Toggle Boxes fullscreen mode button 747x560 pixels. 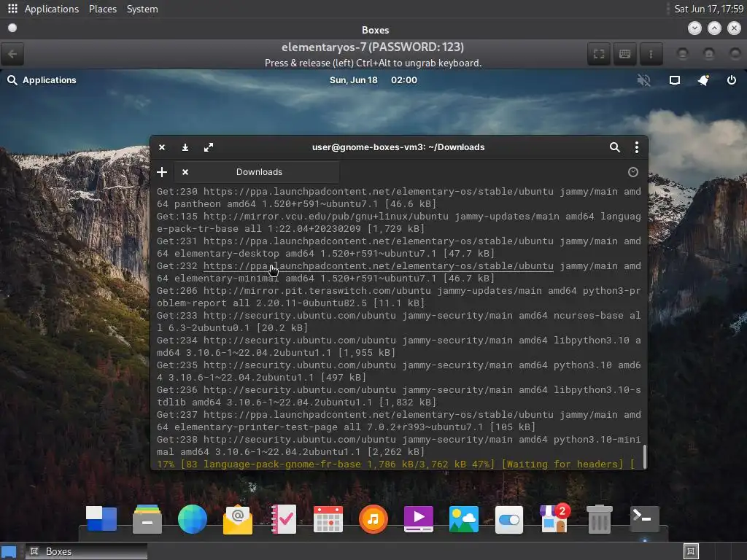599,54
